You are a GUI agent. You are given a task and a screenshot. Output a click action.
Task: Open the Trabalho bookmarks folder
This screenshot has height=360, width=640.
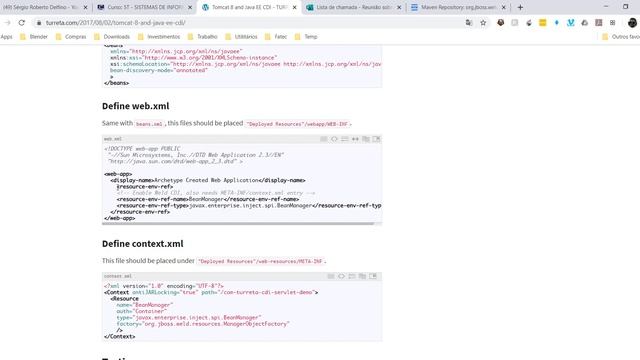tap(202, 37)
